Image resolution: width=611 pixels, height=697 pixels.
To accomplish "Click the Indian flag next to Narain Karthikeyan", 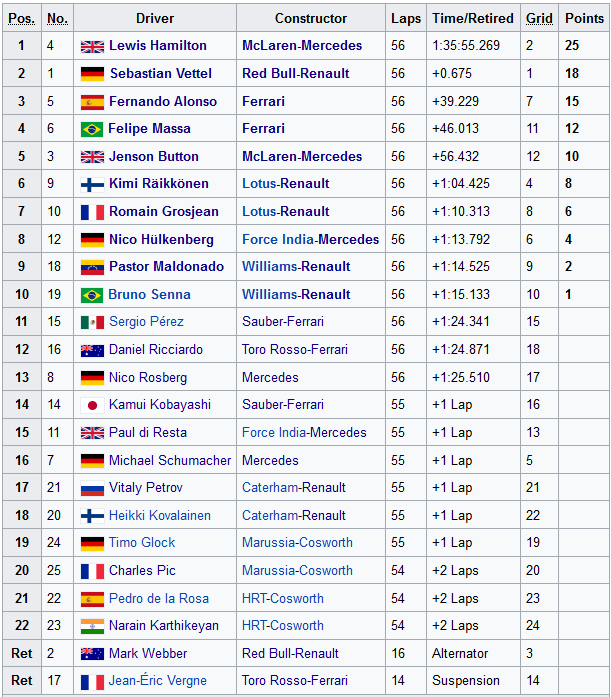I will coord(92,626).
